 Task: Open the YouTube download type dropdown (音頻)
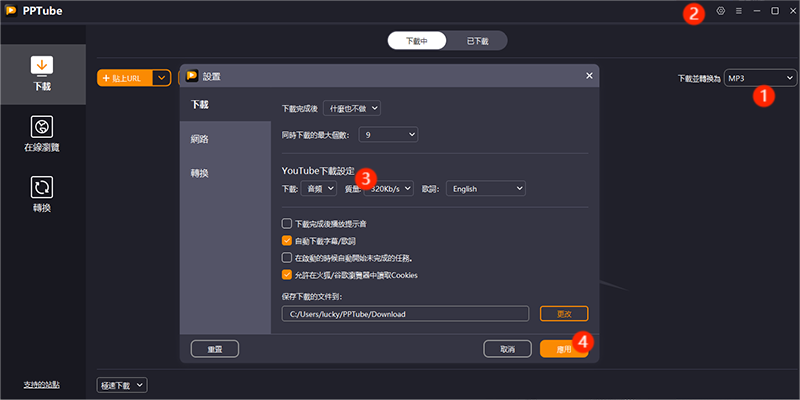click(319, 188)
